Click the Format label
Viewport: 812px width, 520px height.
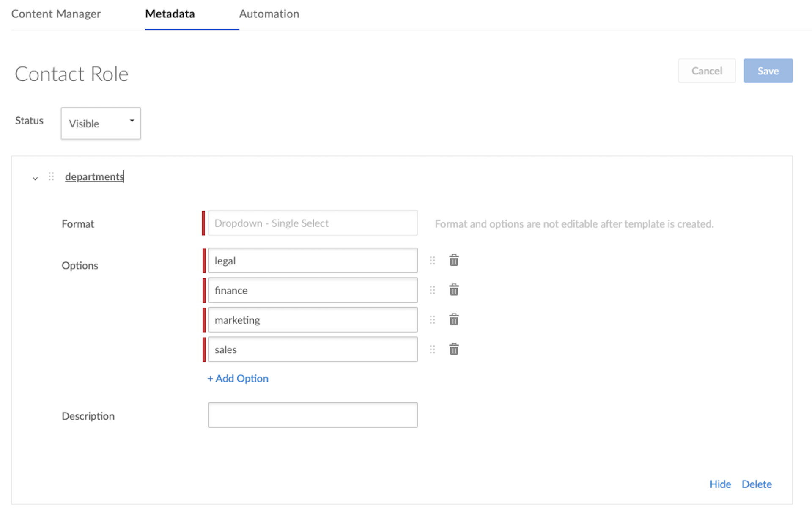click(x=78, y=224)
